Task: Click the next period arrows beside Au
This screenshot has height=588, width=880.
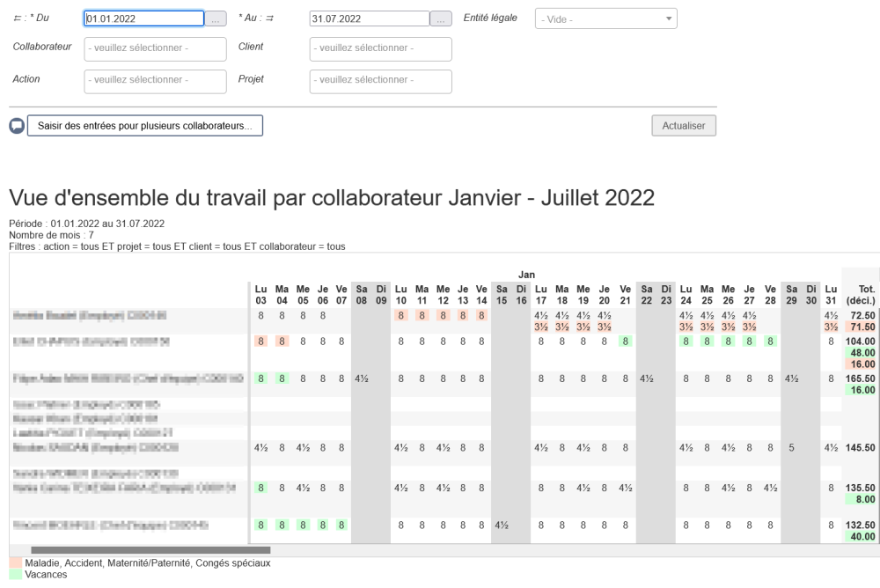Action: pos(269,18)
